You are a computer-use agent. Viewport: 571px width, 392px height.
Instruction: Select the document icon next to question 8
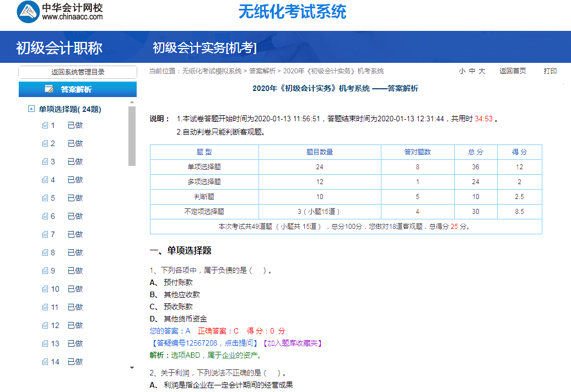[45, 253]
